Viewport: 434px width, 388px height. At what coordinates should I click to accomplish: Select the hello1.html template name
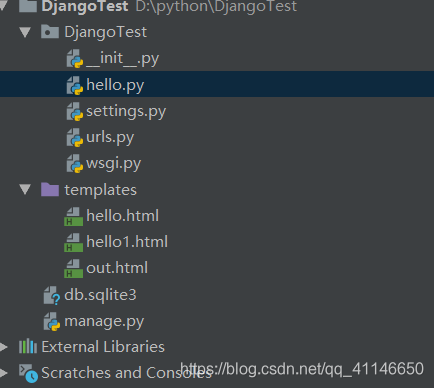click(127, 242)
